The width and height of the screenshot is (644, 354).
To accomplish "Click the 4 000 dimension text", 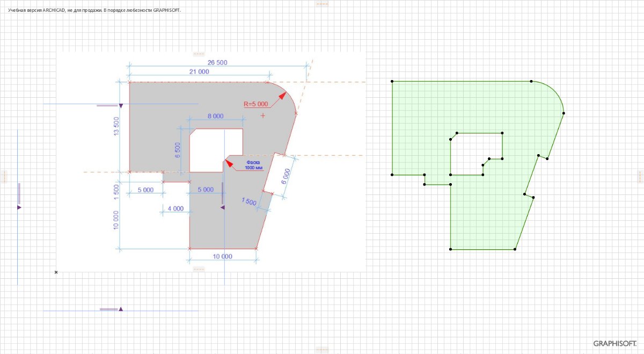I will [175, 208].
